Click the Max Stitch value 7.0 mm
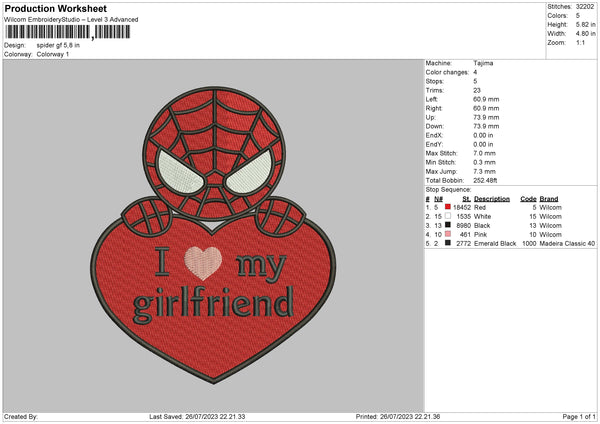Screen dimensions: 600x424 tap(484, 153)
